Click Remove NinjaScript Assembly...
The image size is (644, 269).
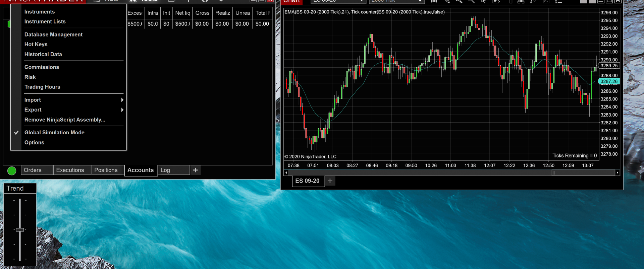point(65,120)
